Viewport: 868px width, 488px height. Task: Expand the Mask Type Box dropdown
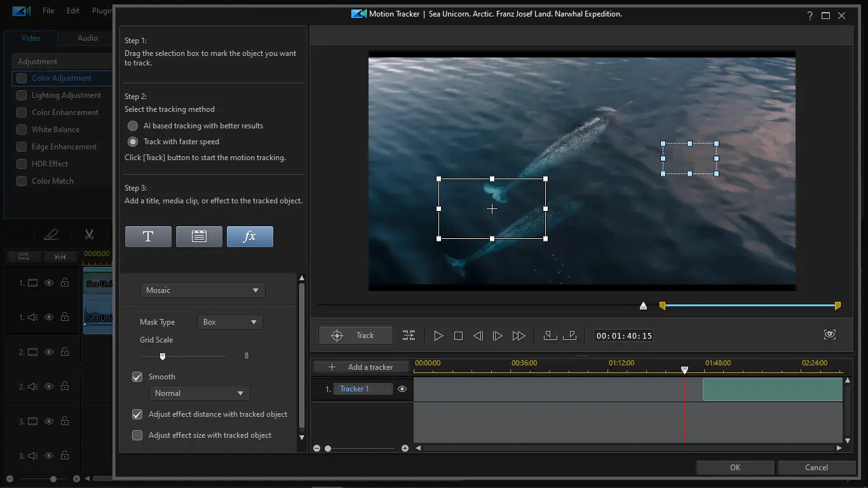[x=230, y=322]
